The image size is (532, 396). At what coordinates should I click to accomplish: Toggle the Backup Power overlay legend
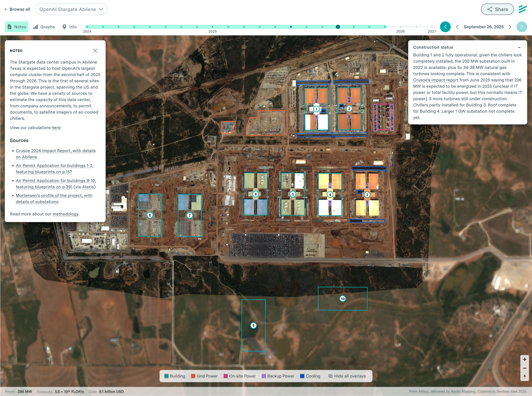[x=278, y=376]
